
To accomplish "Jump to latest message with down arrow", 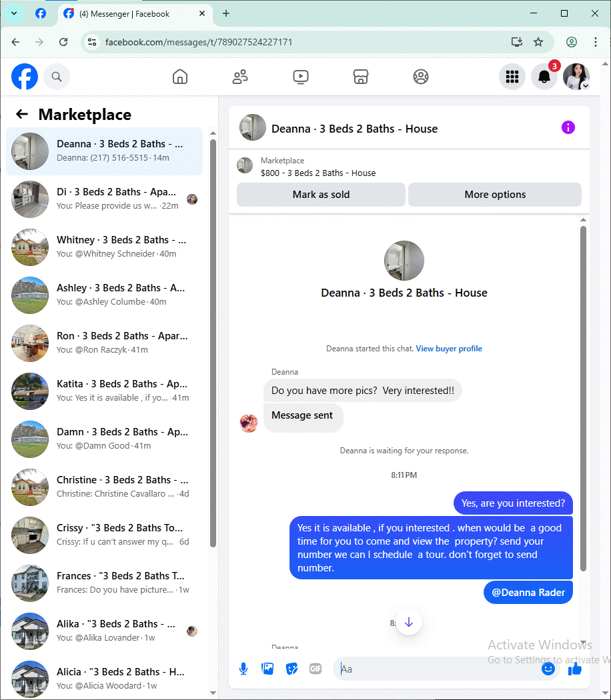I will pos(409,622).
